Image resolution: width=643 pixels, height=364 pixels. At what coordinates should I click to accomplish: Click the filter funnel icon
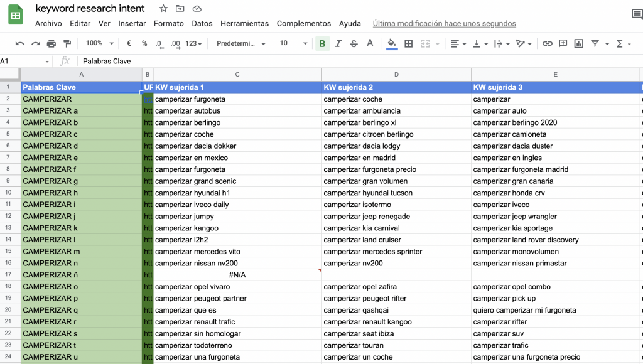pos(595,43)
